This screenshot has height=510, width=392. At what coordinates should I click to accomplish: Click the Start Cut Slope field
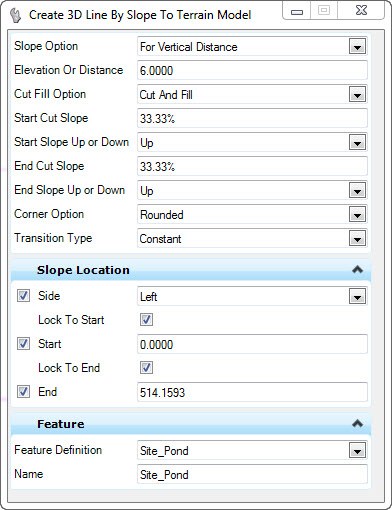(252, 118)
